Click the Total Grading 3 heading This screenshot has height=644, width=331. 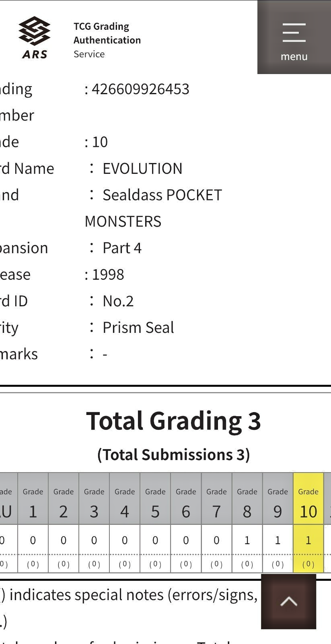coord(174,421)
